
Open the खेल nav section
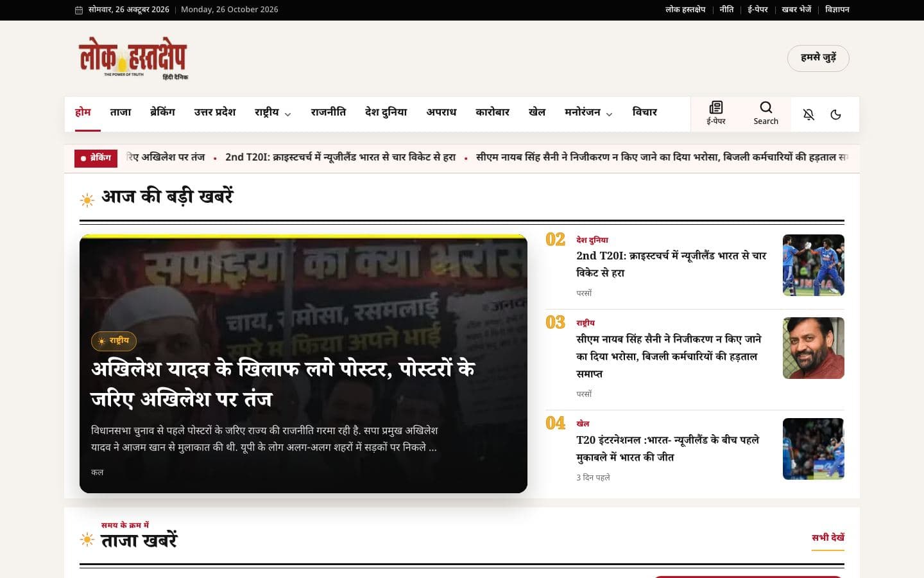[x=536, y=112]
